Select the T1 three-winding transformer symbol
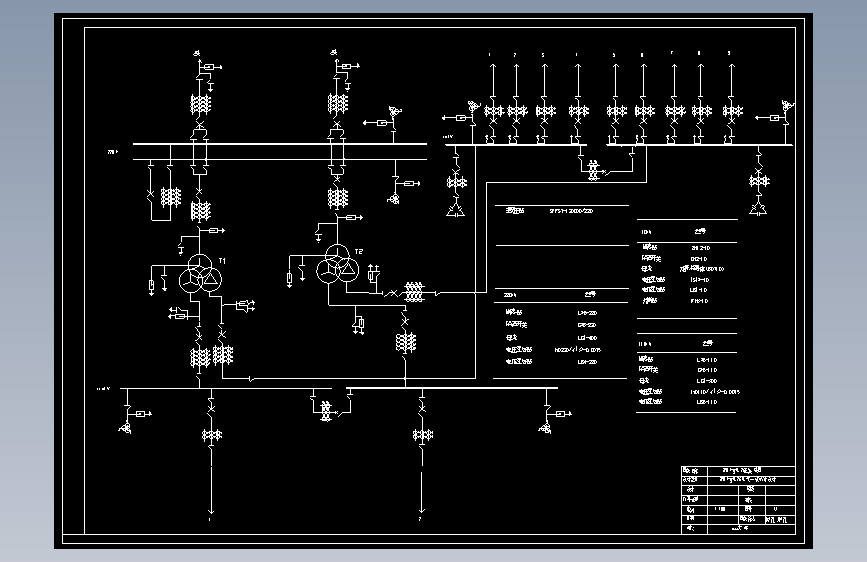 [200, 274]
